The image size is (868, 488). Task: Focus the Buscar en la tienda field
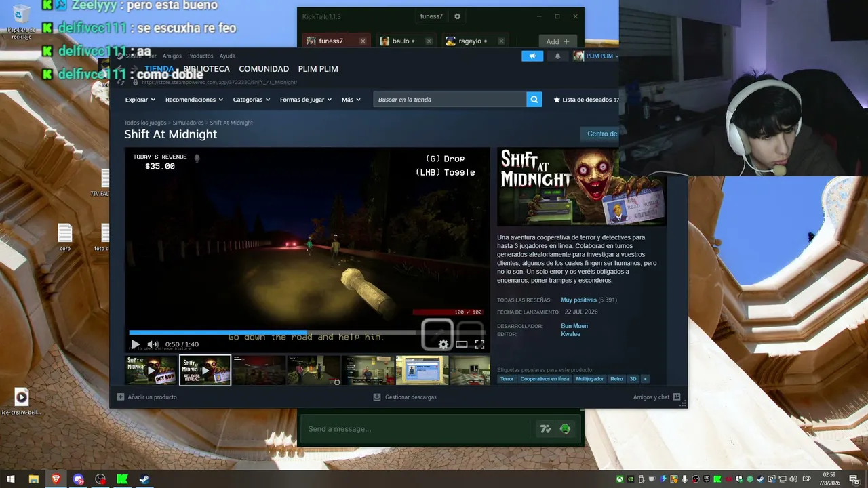[x=450, y=100]
